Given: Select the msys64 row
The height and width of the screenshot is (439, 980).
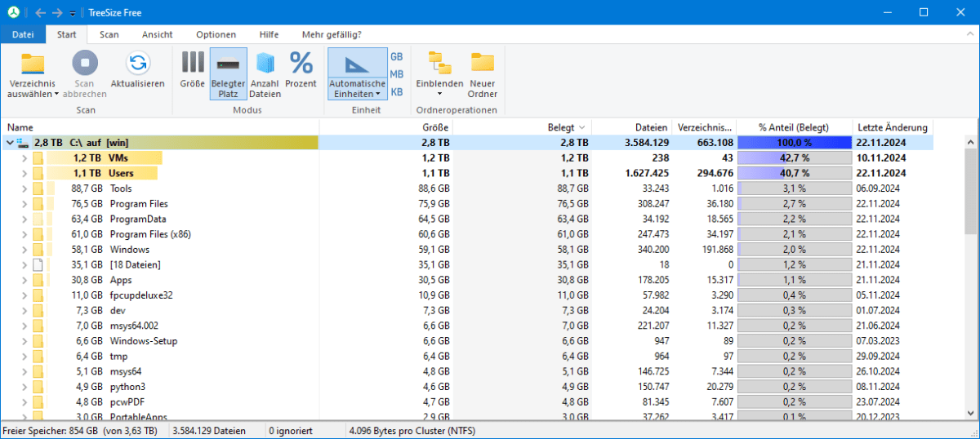Looking at the screenshot, I should (x=466, y=371).
